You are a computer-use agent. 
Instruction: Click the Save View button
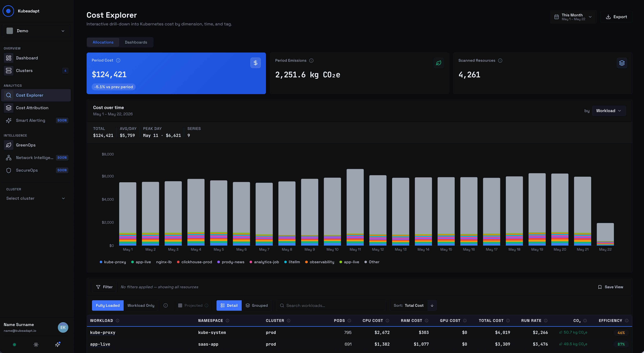click(x=611, y=287)
